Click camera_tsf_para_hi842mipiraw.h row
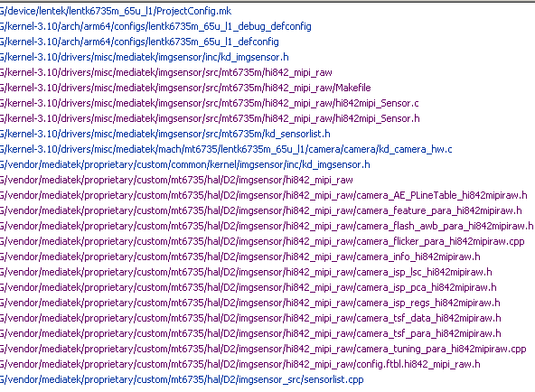535x392 pixels. coord(250,333)
